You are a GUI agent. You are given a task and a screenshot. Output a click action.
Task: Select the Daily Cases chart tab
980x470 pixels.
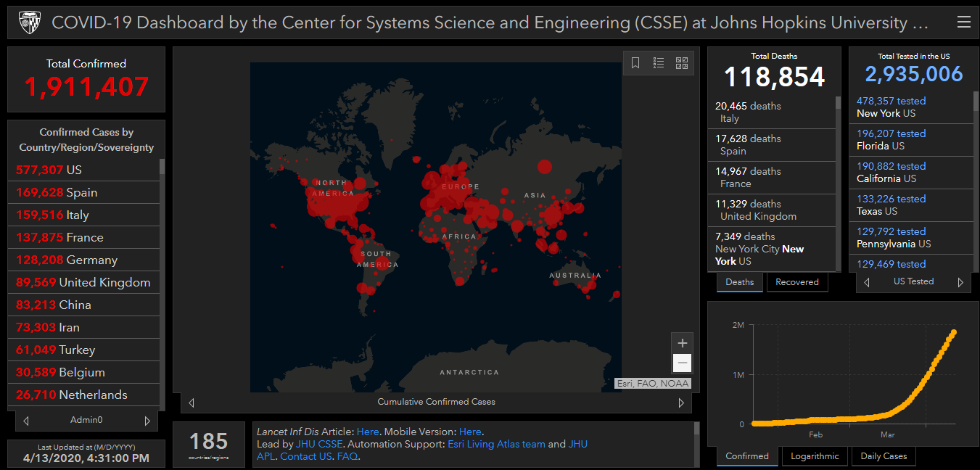point(884,456)
